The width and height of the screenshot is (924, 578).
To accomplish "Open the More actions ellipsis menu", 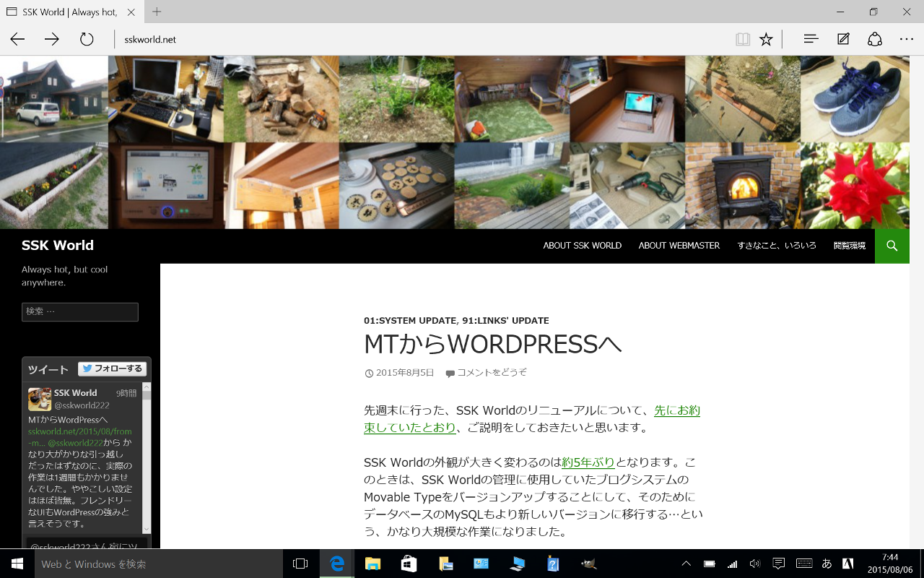I will [907, 39].
